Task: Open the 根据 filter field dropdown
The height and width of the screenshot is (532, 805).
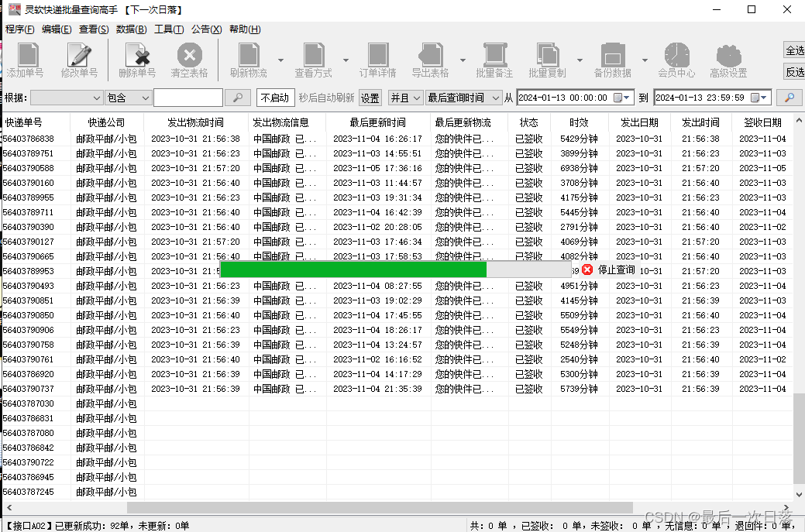Action: tap(66, 98)
